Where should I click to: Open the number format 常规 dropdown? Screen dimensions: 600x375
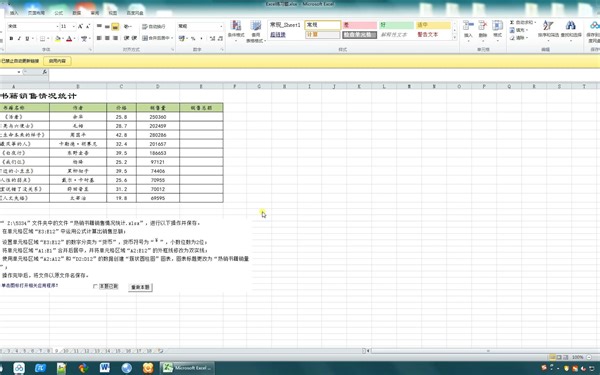coord(221,26)
